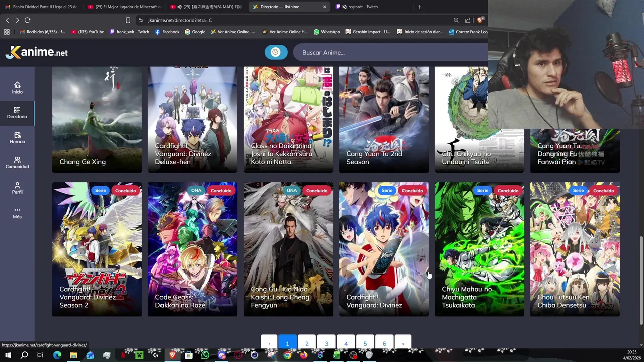Close the Directorio — JkAnime tab

pos(324,7)
